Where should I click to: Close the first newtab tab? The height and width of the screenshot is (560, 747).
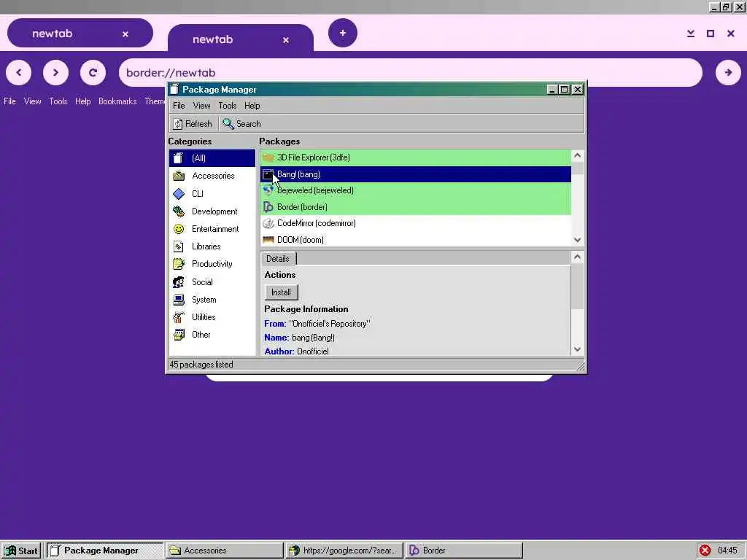click(x=125, y=34)
